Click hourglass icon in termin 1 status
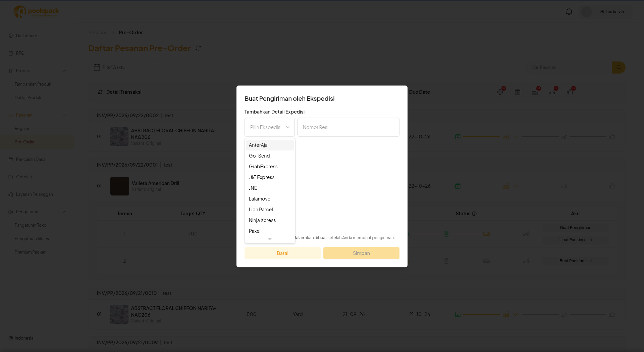The image size is (644, 352). tap(446, 234)
